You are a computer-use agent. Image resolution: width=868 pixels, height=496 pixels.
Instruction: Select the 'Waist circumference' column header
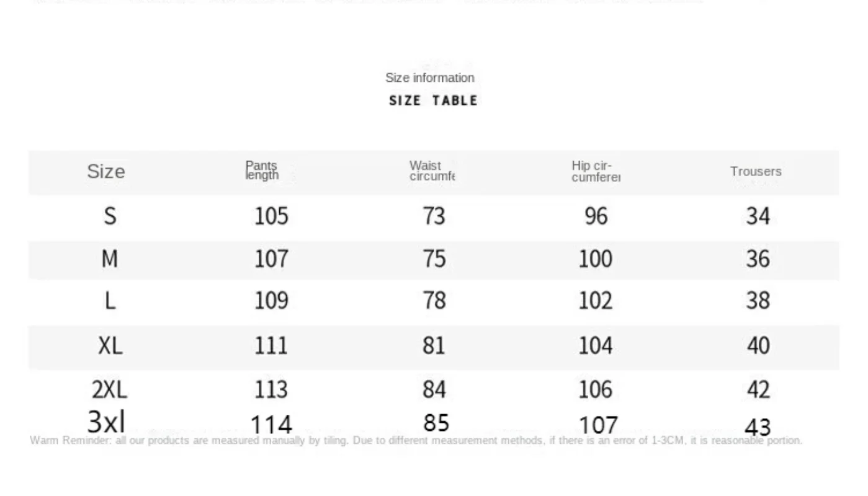coord(432,170)
